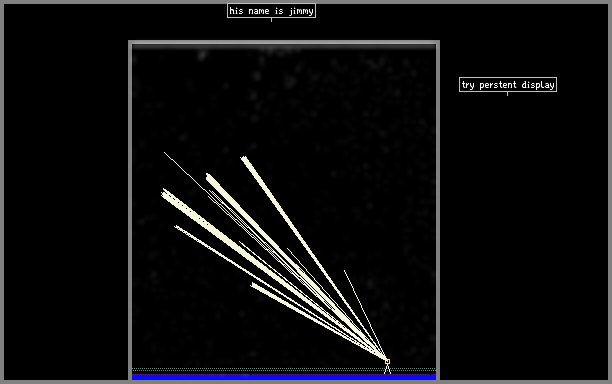Viewport: 612px width, 384px height.
Task: Click the blue ground bar
Action: coord(284,377)
